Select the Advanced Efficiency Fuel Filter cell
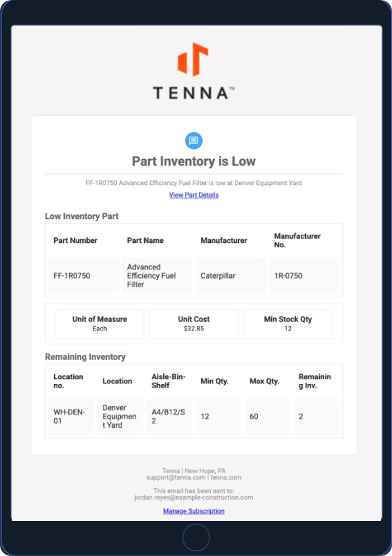The width and height of the screenshot is (392, 556). [x=157, y=276]
